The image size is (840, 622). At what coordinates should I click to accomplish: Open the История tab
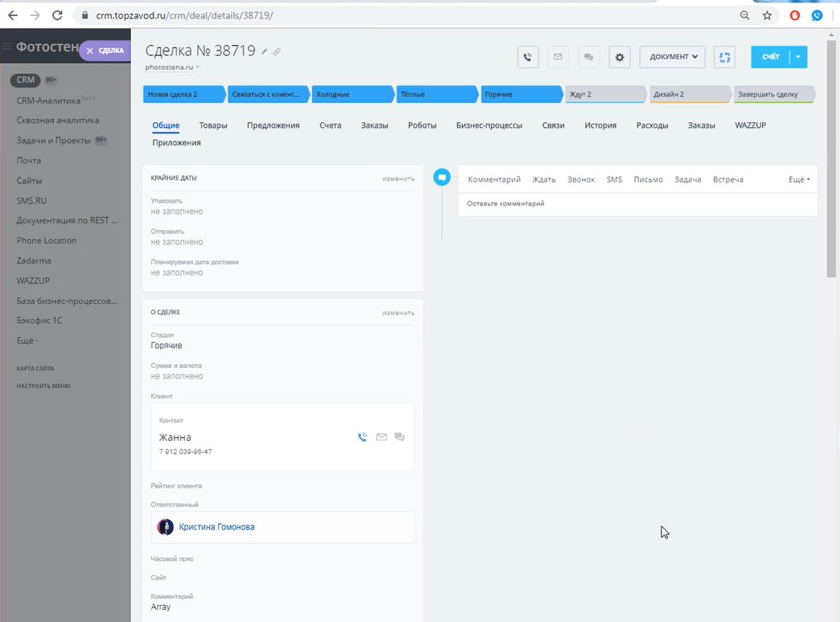coord(600,125)
